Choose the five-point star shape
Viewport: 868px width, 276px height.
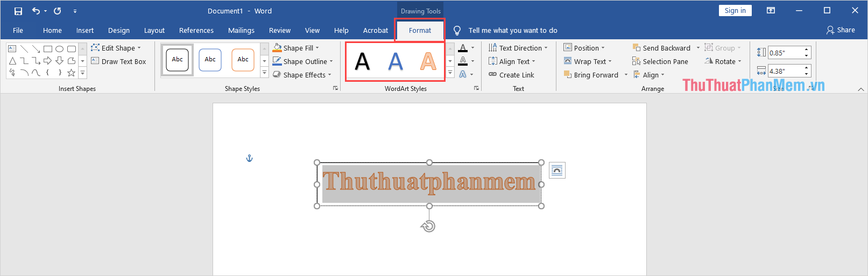pyautogui.click(x=72, y=73)
